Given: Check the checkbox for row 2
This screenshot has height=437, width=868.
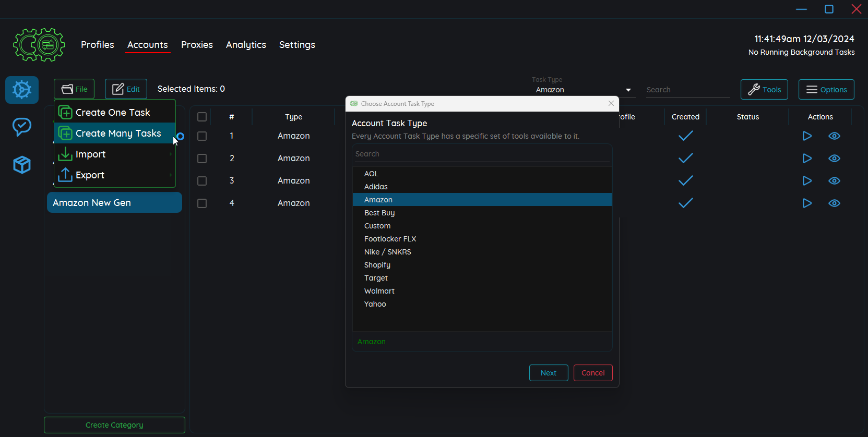Looking at the screenshot, I should [202, 159].
